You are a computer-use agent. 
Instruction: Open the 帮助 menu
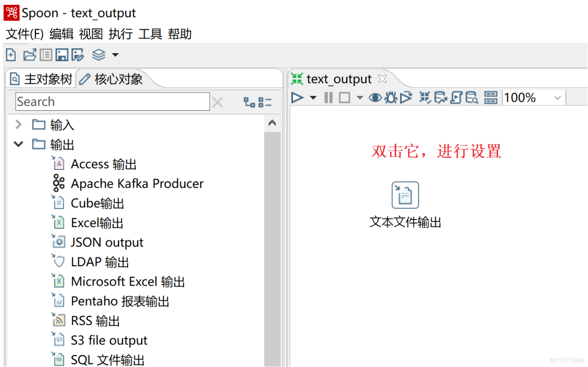pyautogui.click(x=180, y=34)
